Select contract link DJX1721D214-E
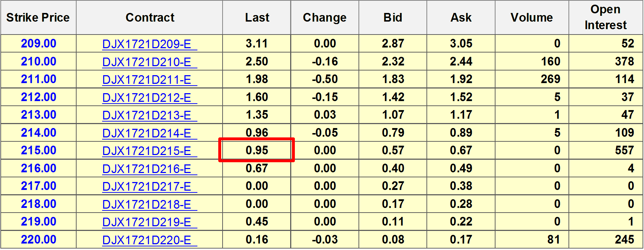644x250 pixels. pyautogui.click(x=147, y=133)
